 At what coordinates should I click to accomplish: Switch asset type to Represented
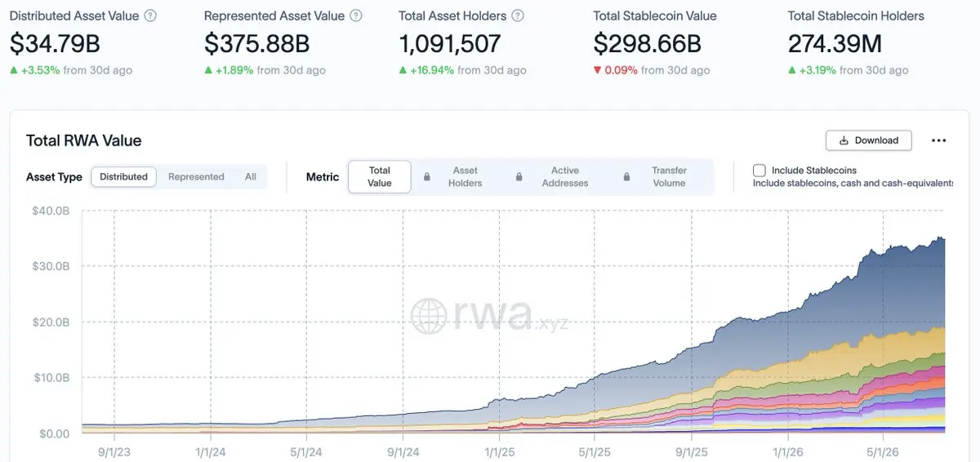[196, 177]
